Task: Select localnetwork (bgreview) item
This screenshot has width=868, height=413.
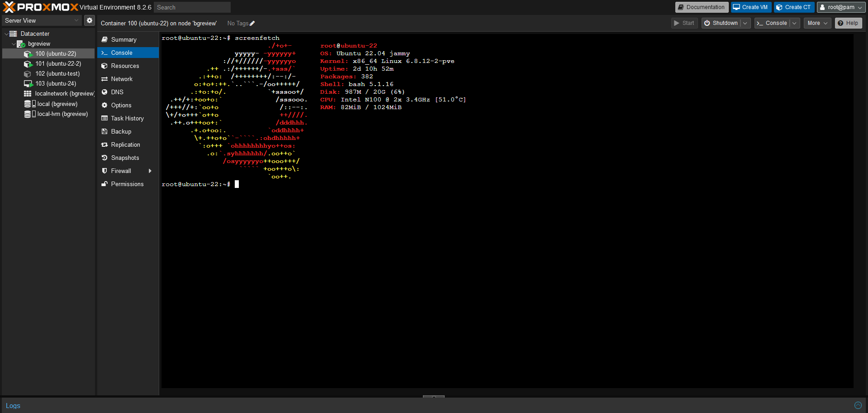Action: 49,94
